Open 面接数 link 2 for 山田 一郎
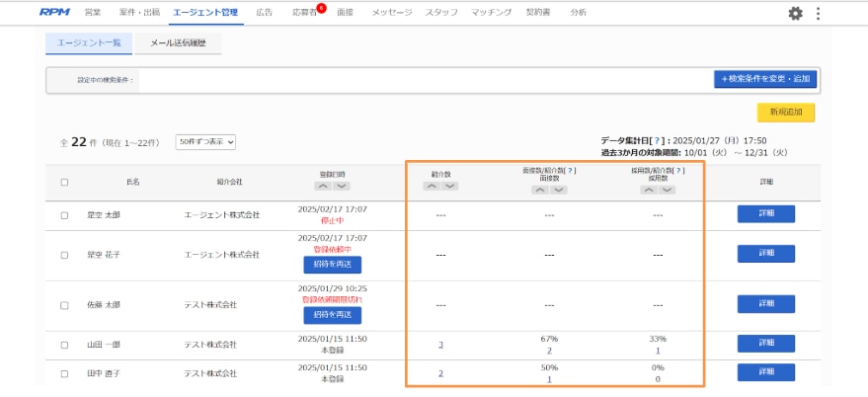The image size is (868, 397). pyautogui.click(x=549, y=351)
